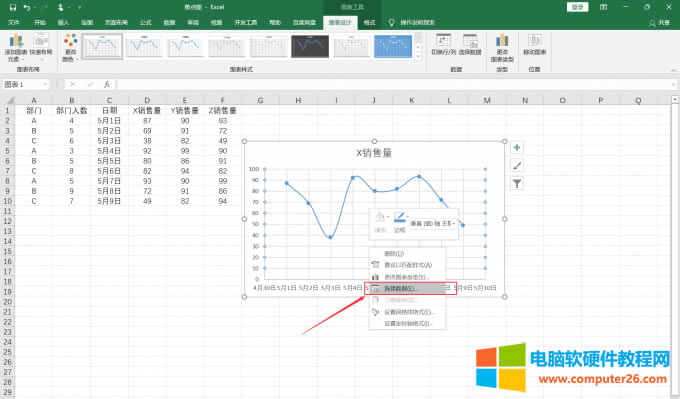Click the Share button
Image resolution: width=680 pixels, height=399 pixels.
[659, 23]
